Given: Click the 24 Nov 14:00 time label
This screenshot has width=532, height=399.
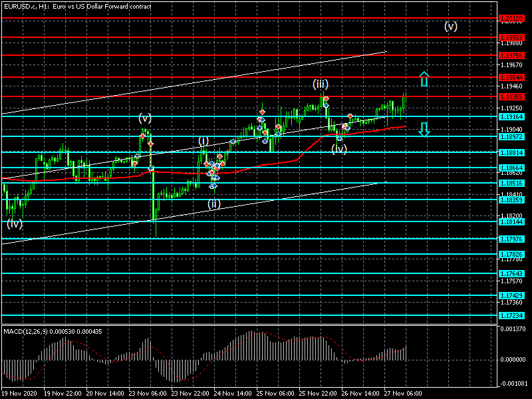Looking at the screenshot, I should pos(233,394).
